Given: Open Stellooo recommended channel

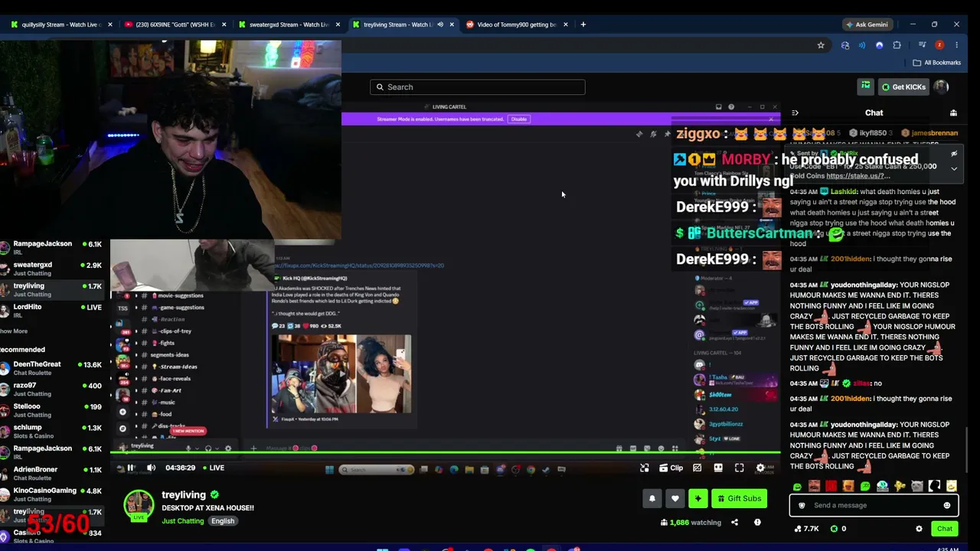Looking at the screenshot, I should coord(51,410).
